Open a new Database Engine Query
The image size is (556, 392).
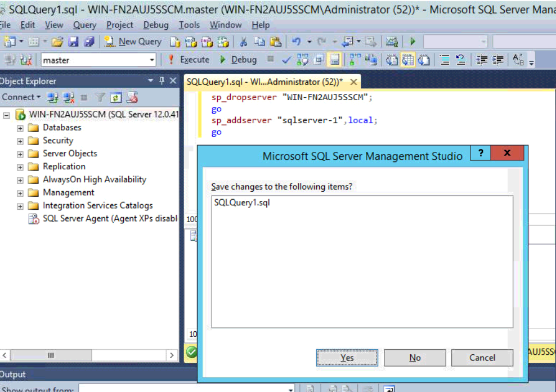[175, 42]
